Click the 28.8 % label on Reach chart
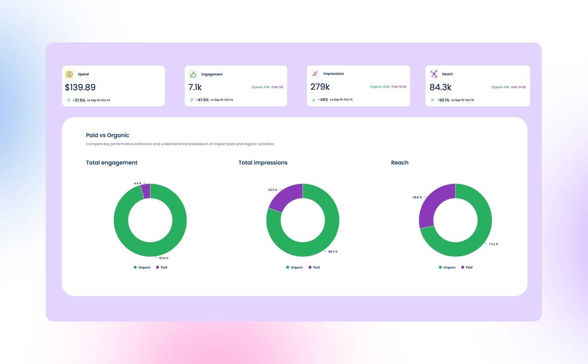 pos(417,197)
